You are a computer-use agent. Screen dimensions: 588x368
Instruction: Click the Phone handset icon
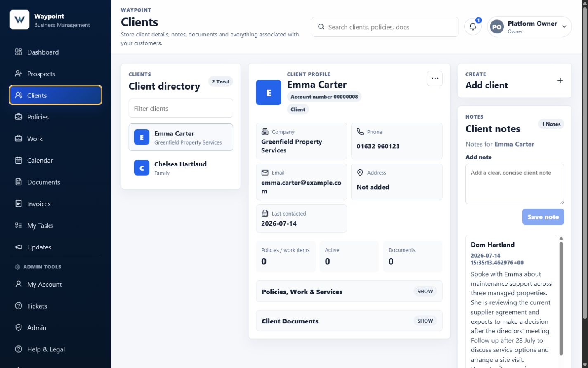[360, 132]
